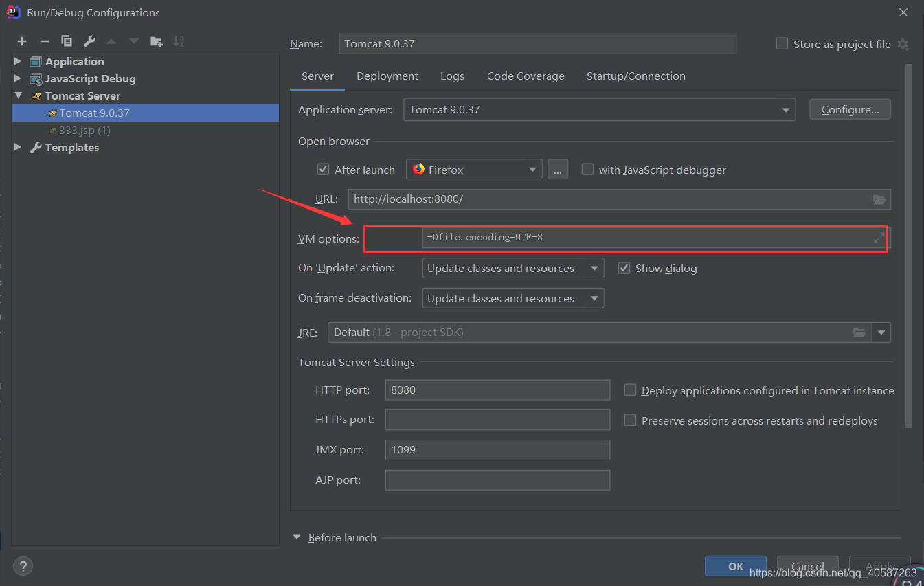Switch to Server tab
The height and width of the screenshot is (586, 924).
(x=317, y=76)
